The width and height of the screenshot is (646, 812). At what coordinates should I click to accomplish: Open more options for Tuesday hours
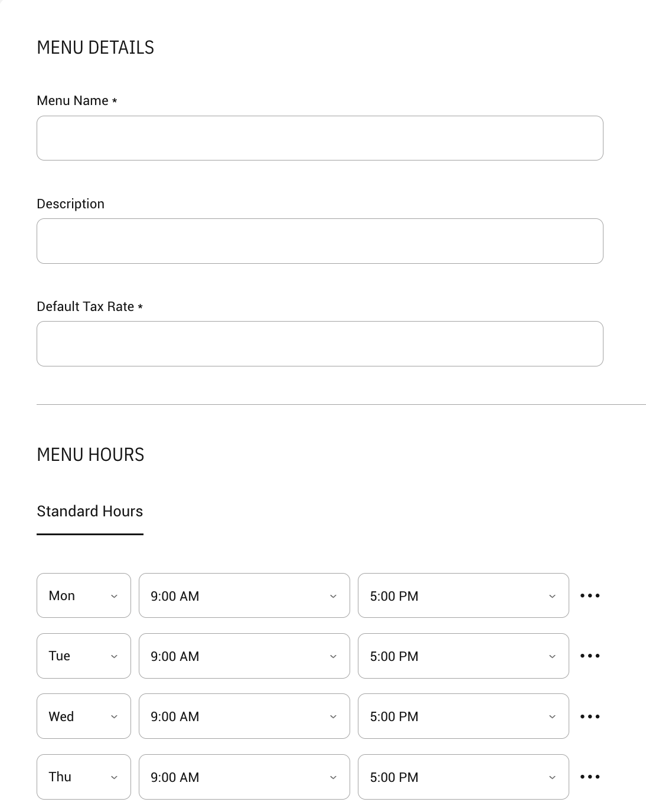coord(590,656)
